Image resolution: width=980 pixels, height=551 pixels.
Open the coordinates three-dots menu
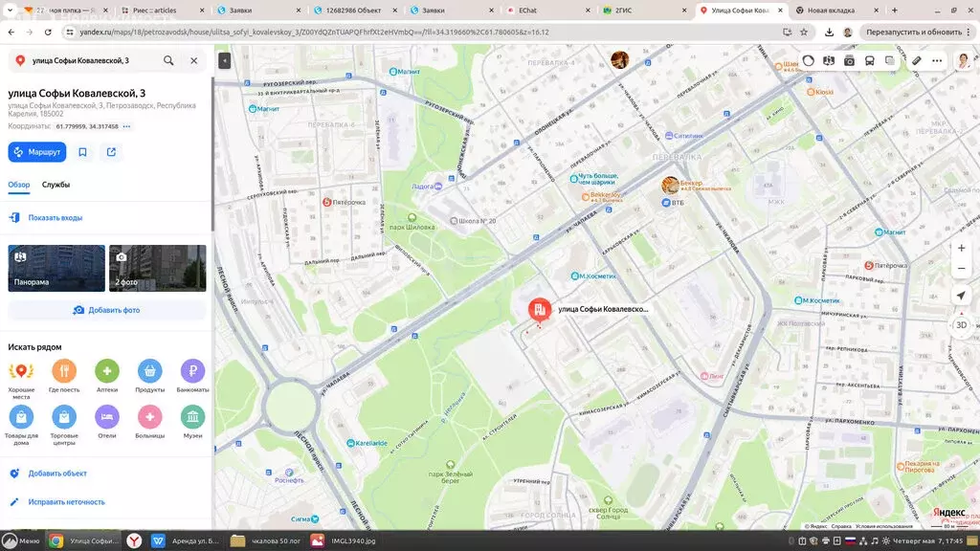[127, 126]
